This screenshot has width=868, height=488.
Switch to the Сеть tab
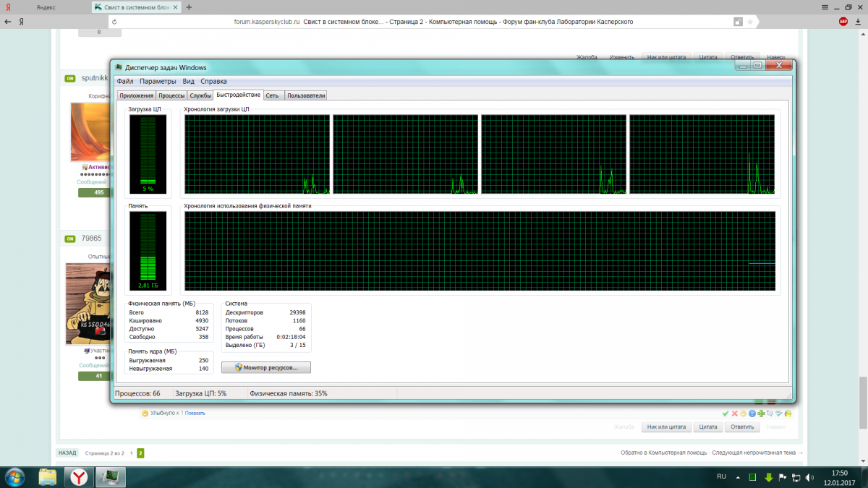point(272,95)
